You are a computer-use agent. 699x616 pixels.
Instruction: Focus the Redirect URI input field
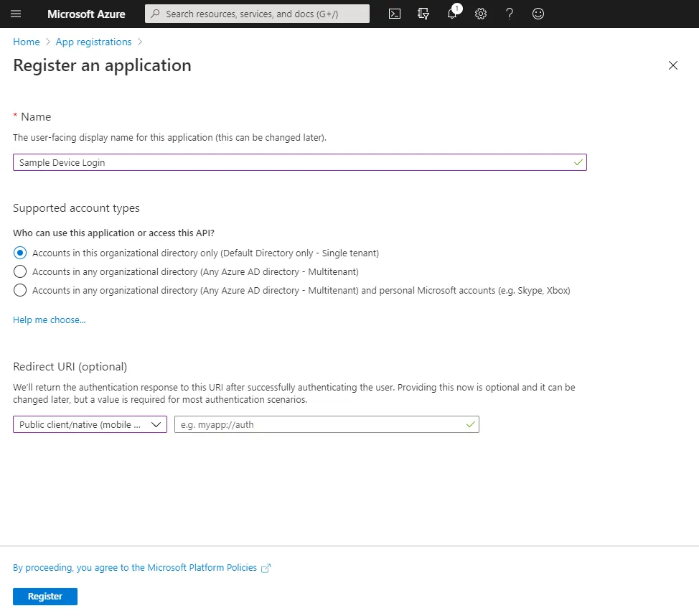tap(319, 424)
